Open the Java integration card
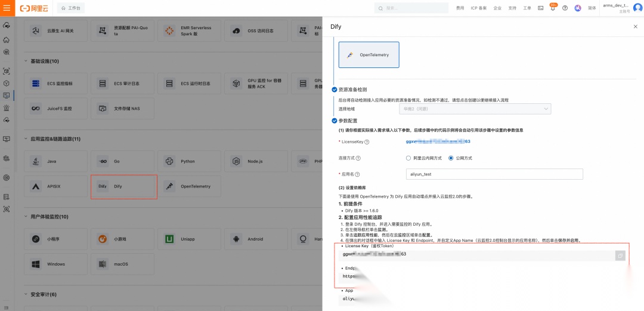Screen dimensions: 644x311 55,161
